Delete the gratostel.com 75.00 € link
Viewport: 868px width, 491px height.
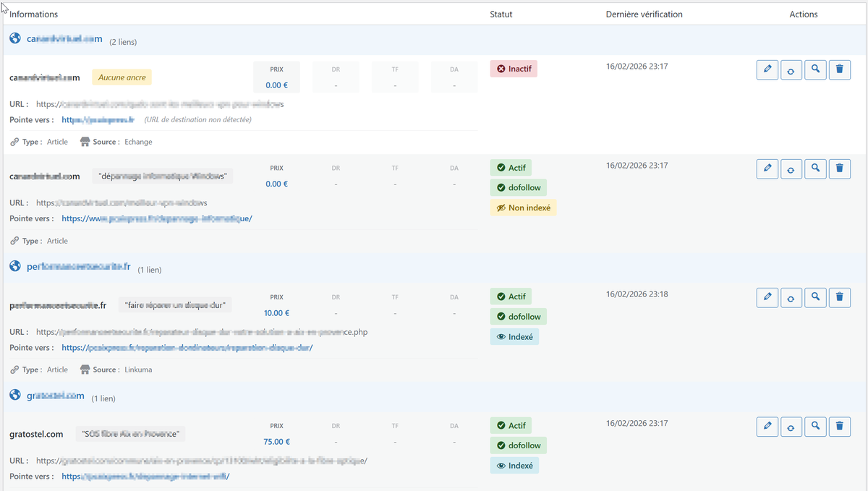coord(839,426)
